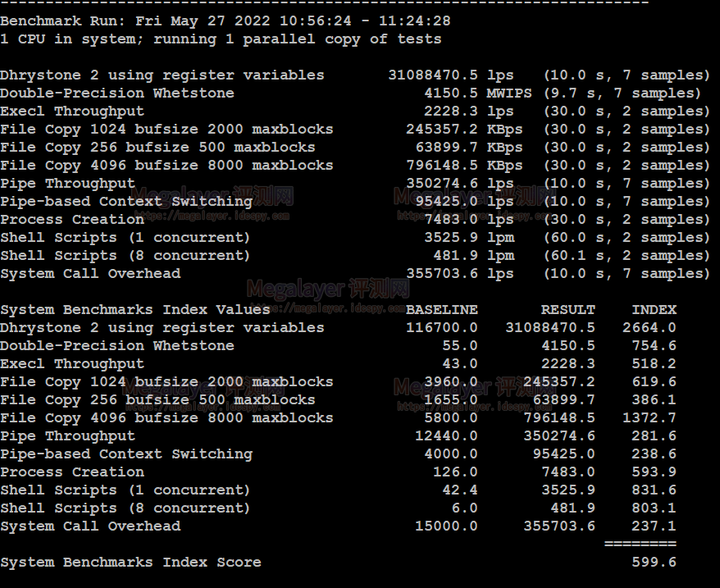Select '(9.7 s, 7 samples)' timing text
This screenshot has width=720, height=588.
(x=622, y=93)
